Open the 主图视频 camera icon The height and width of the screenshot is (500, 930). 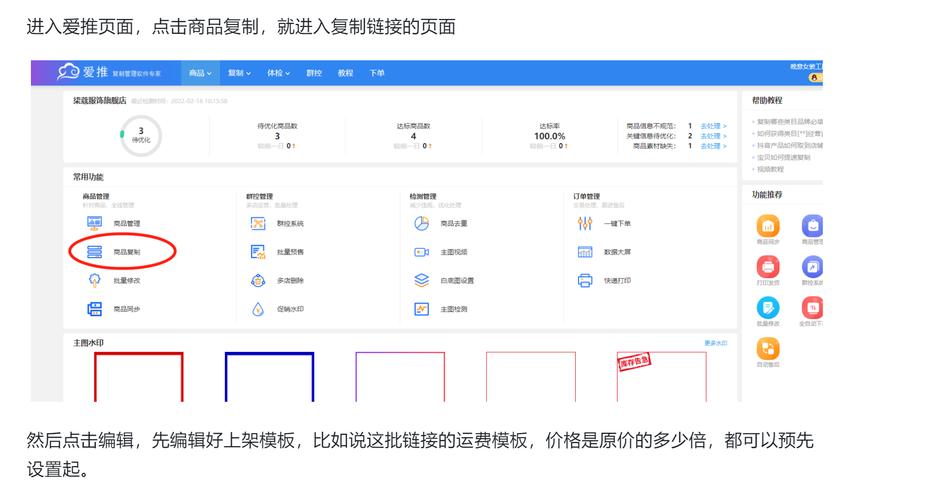pos(421,251)
